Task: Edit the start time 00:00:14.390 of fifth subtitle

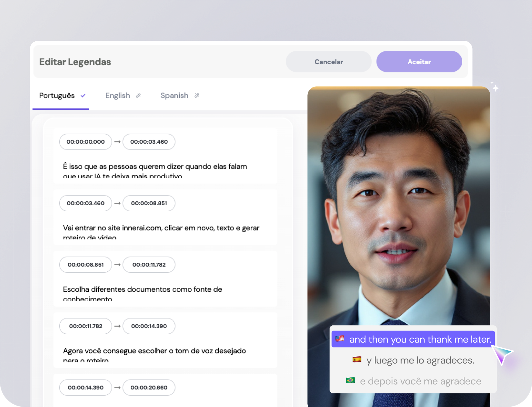Action: pyautogui.click(x=85, y=388)
